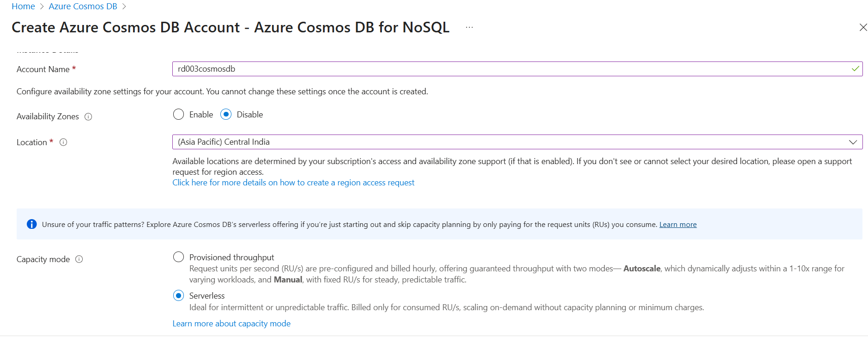Click the breadcrumb chevron after Azure Cosmos DB
Viewport: 868px width, 343px height.
pyautogui.click(x=124, y=6)
